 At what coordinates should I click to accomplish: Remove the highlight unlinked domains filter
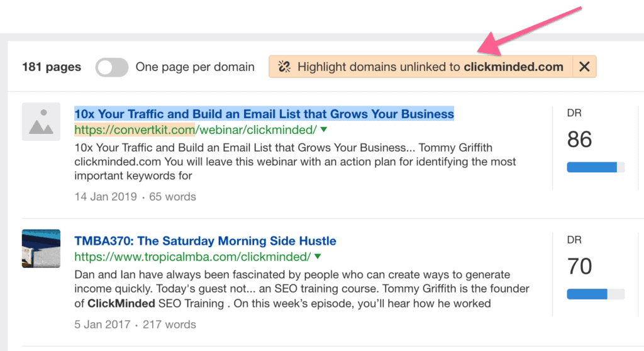click(584, 67)
